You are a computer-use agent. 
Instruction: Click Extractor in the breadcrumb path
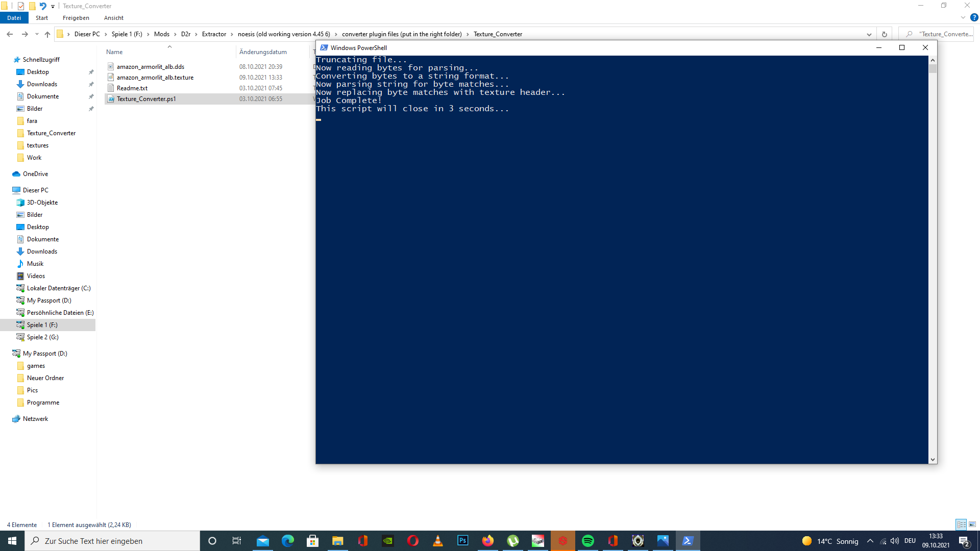(x=214, y=34)
